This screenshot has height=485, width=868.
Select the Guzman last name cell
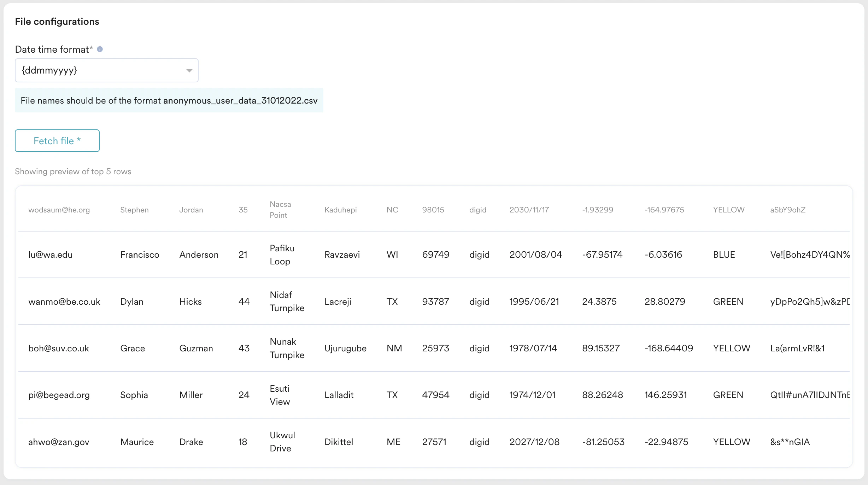coord(196,348)
